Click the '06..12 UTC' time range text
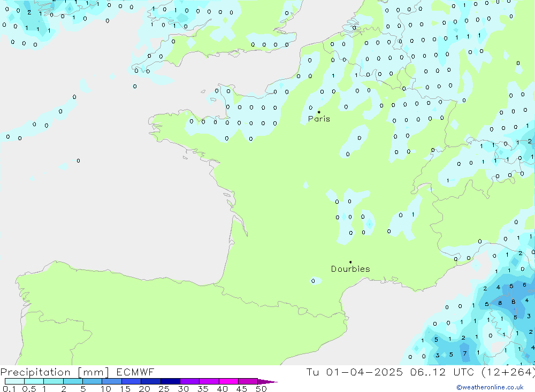The height and width of the screenshot is (392, 535). [442, 372]
